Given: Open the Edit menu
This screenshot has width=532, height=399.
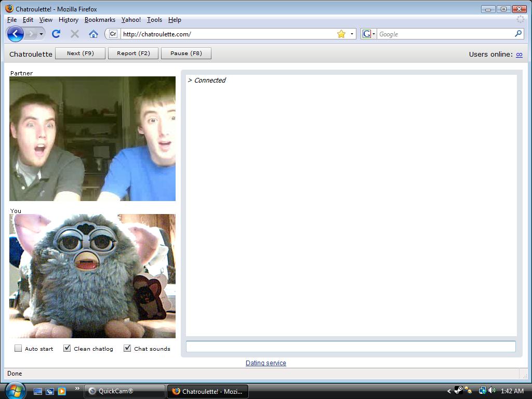Looking at the screenshot, I should point(28,20).
